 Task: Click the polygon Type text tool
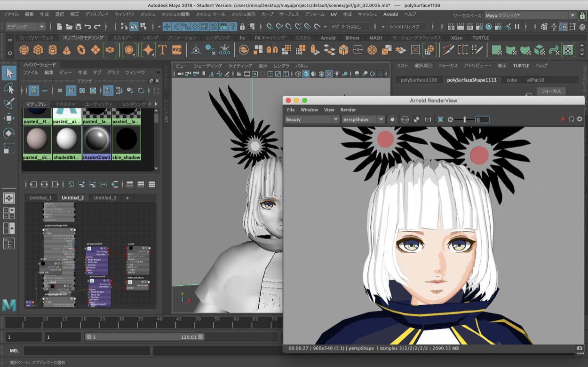pyautogui.click(x=163, y=50)
